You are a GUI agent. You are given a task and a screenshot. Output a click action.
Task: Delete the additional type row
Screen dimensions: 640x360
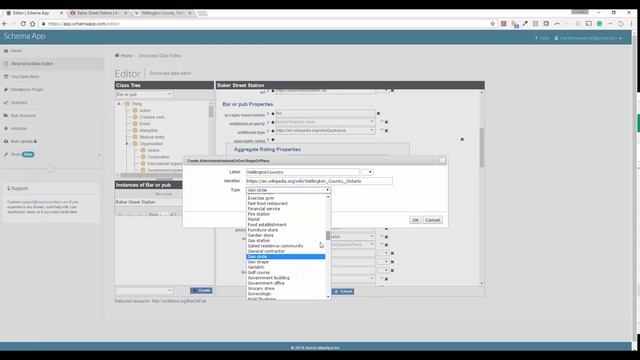coord(387,131)
